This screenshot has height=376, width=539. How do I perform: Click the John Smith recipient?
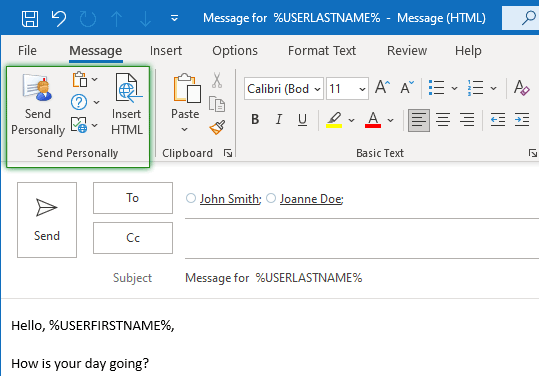231,199
